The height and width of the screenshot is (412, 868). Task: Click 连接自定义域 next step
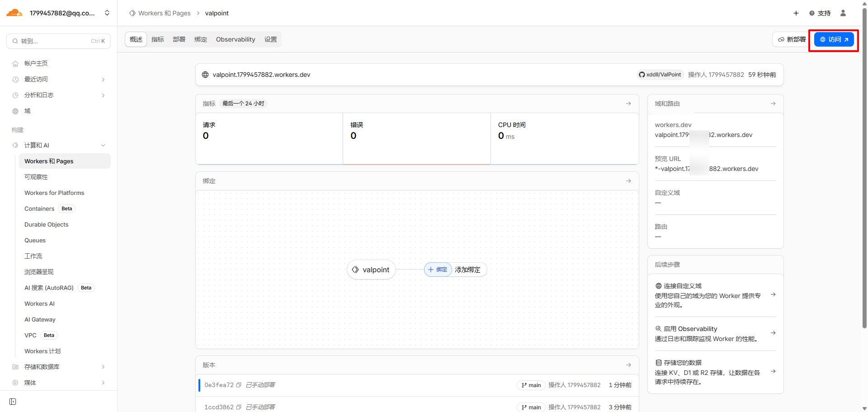[715, 295]
